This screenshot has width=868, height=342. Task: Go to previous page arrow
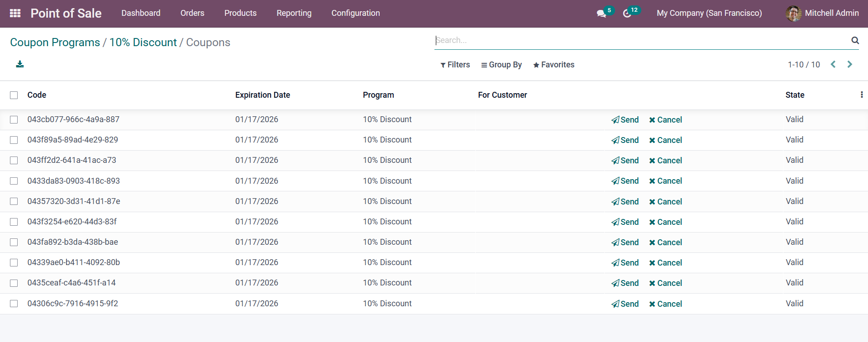tap(833, 64)
